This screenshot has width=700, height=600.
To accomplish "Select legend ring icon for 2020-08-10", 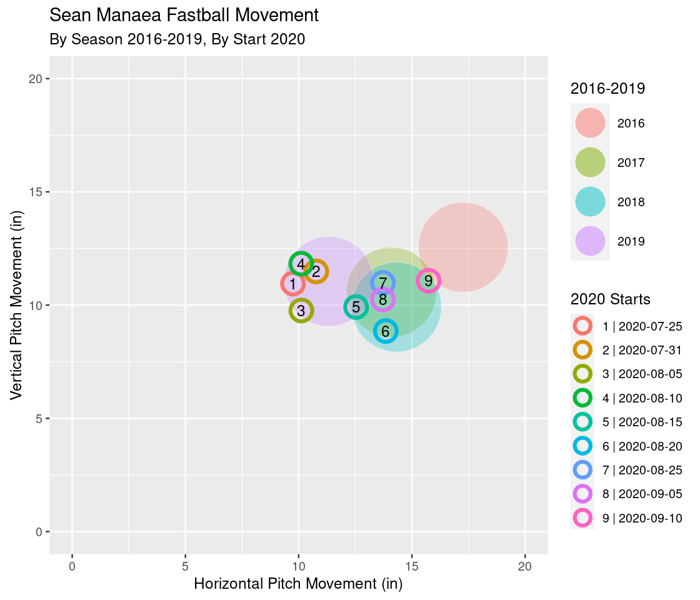I will coord(582,397).
